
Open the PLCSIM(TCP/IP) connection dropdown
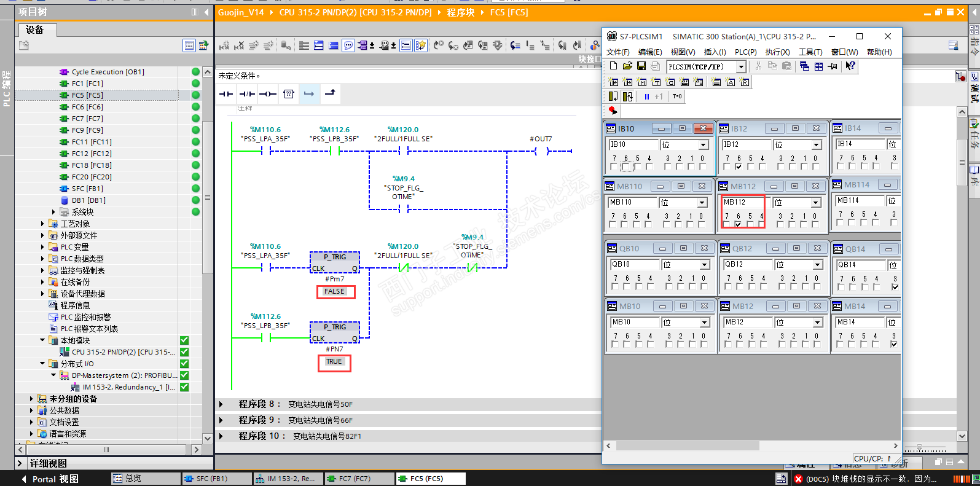pos(741,67)
